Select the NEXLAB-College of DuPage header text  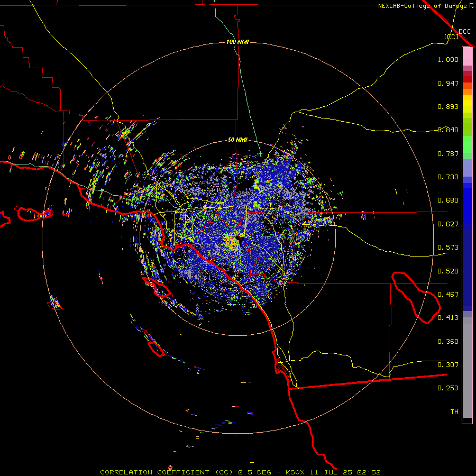coord(423,6)
